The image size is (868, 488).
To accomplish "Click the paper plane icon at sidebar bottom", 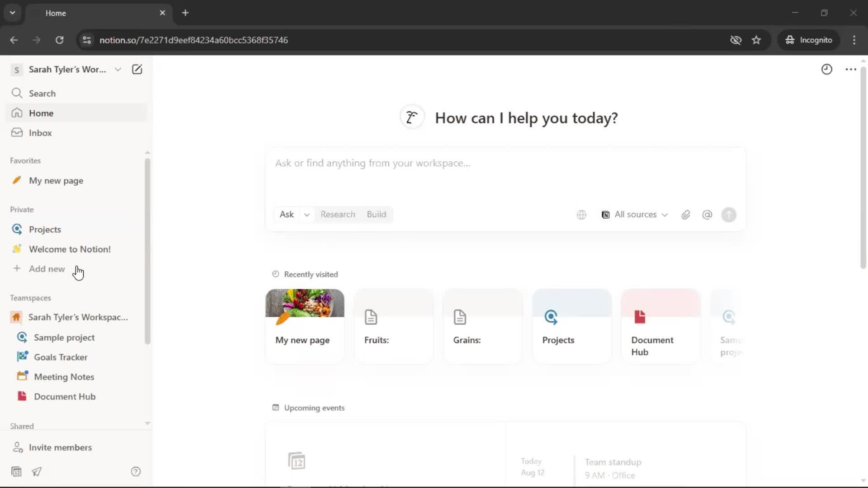I will [x=37, y=471].
